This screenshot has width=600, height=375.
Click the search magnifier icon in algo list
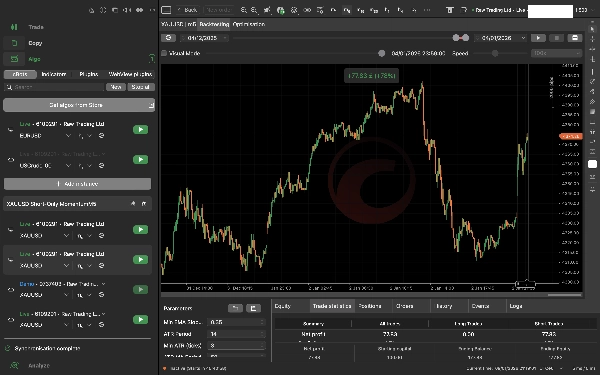click(x=9, y=87)
